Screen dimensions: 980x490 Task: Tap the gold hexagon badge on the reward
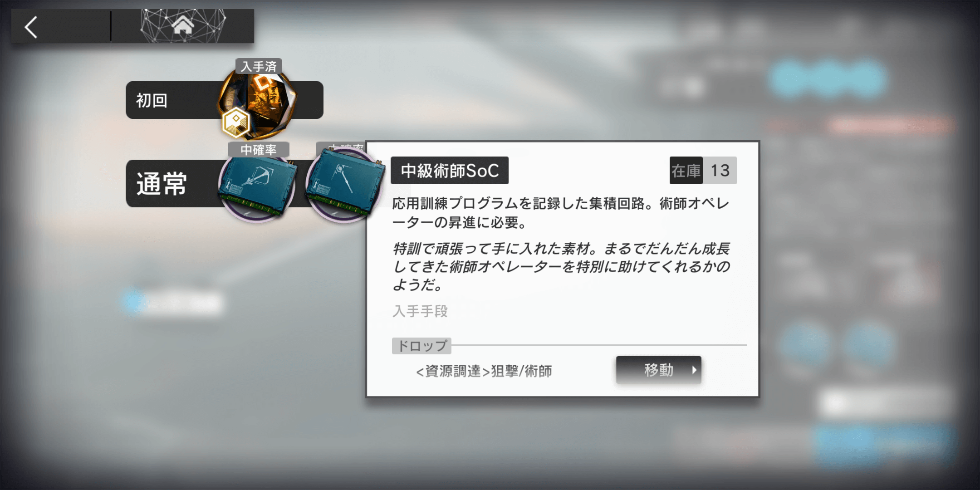[x=236, y=122]
